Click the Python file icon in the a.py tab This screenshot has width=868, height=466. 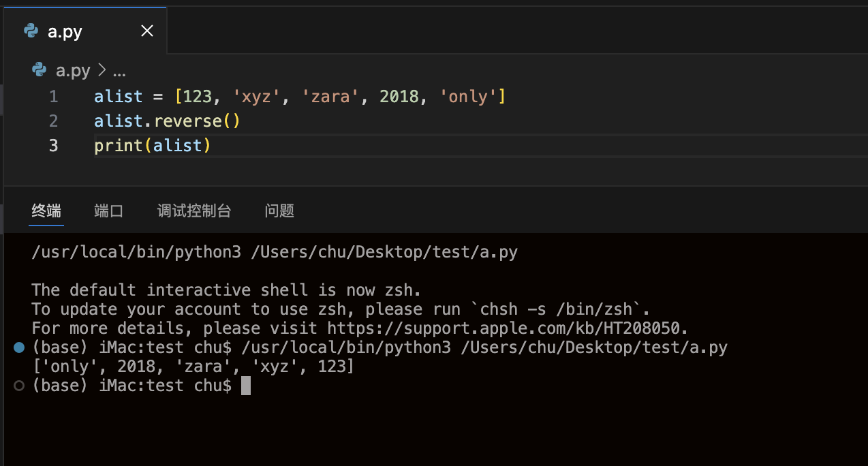(x=31, y=31)
